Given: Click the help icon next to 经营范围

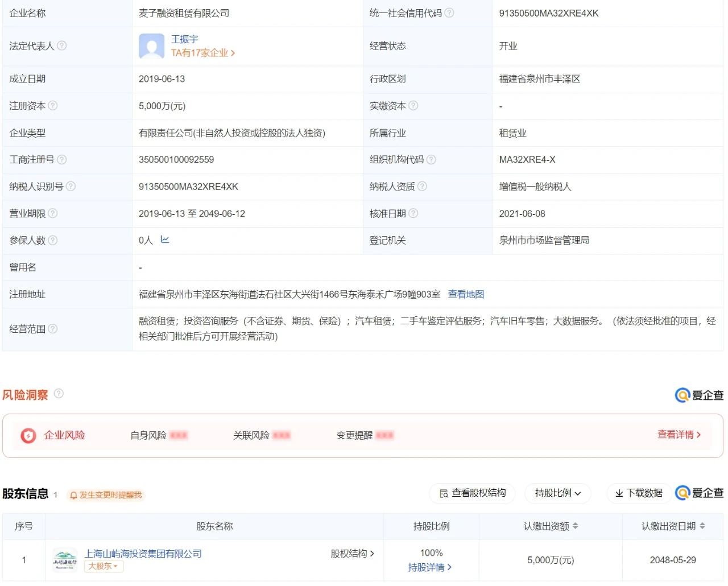Looking at the screenshot, I should (x=53, y=328).
